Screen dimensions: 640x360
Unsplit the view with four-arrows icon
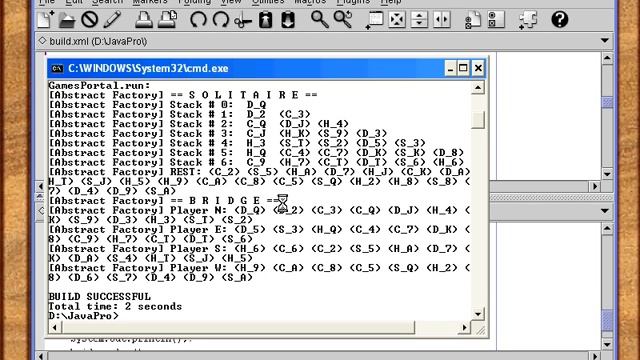[397, 20]
